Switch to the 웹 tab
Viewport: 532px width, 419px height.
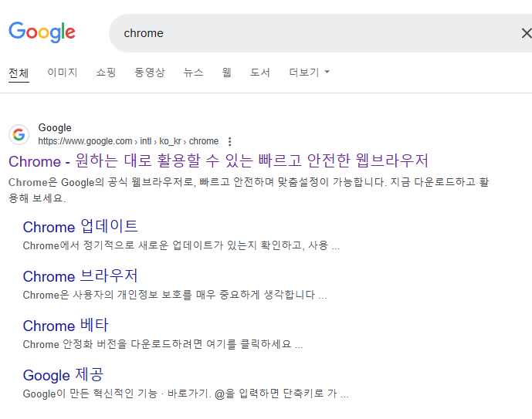pyautogui.click(x=227, y=73)
